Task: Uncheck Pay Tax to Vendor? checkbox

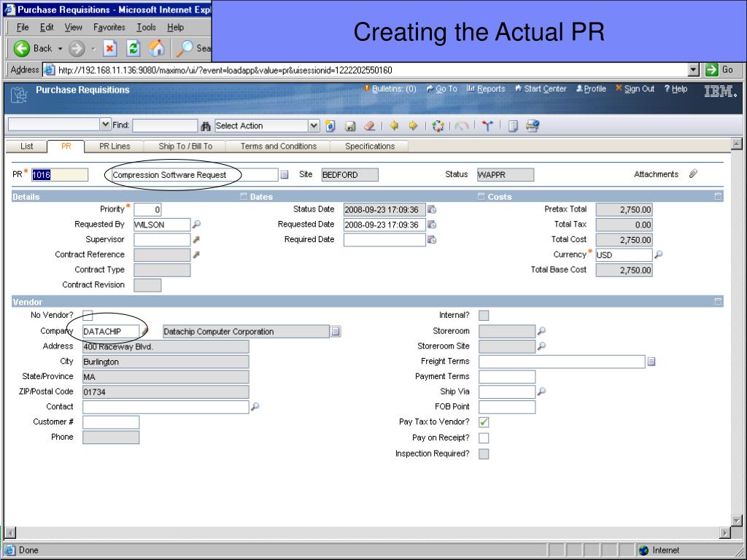Action: coord(484,422)
